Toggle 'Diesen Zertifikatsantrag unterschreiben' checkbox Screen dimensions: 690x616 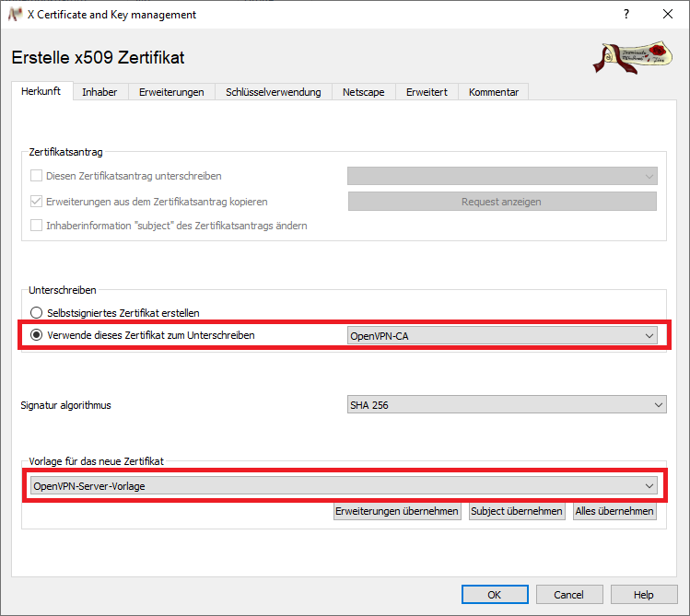tap(37, 176)
